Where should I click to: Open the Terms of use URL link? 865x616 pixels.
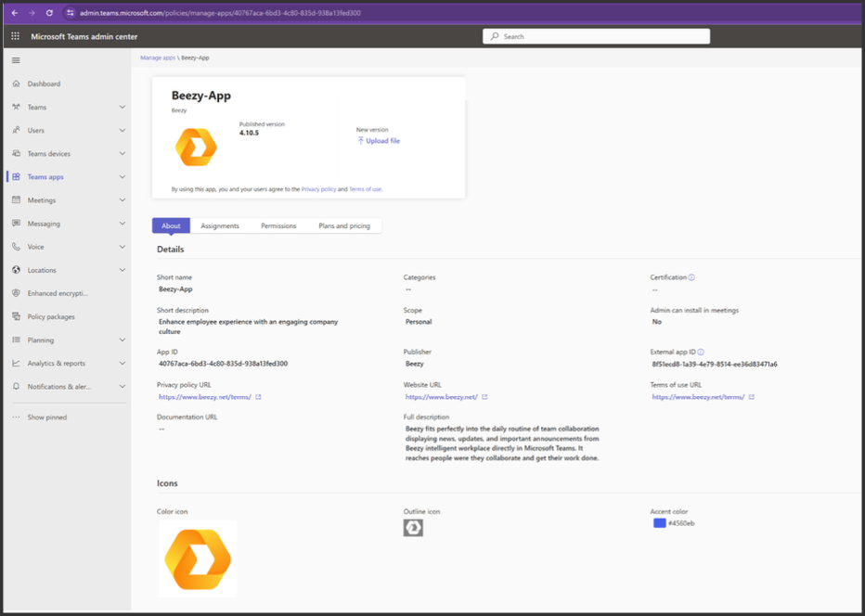[x=698, y=396]
